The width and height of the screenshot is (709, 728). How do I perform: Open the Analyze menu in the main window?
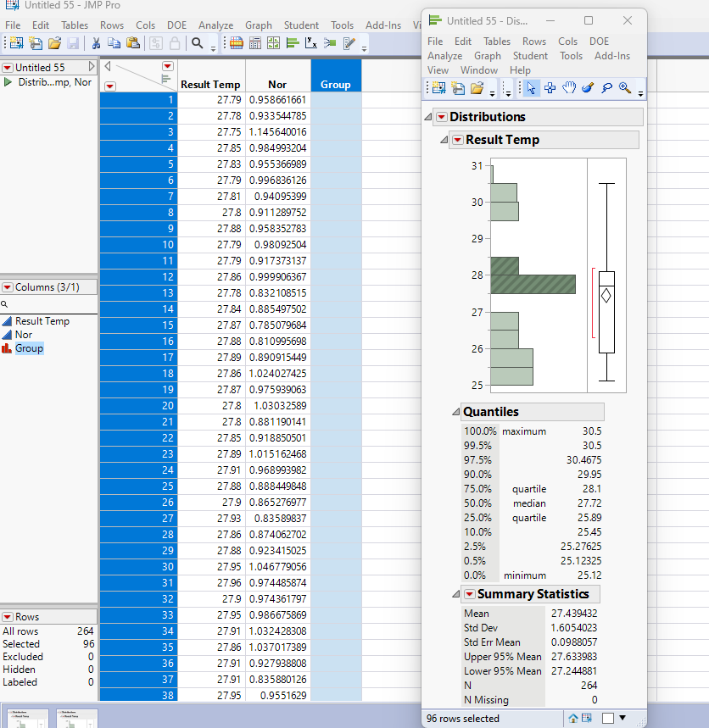pos(215,25)
